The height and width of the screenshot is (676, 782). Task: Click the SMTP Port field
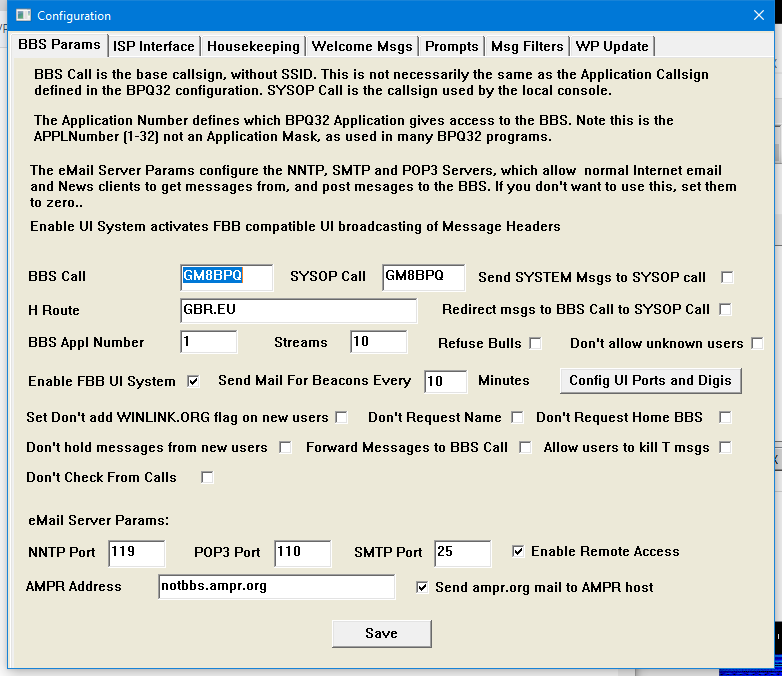click(x=462, y=552)
